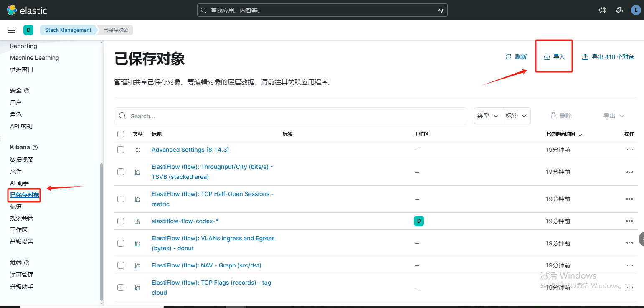Open 角色 under 安全

coord(16,115)
